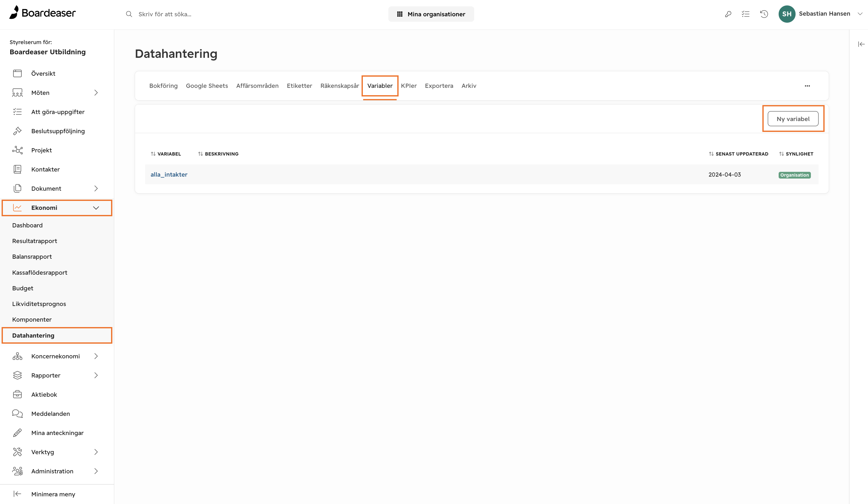Open Balansrapport in the sidebar
Image resolution: width=868 pixels, height=504 pixels.
[32, 256]
